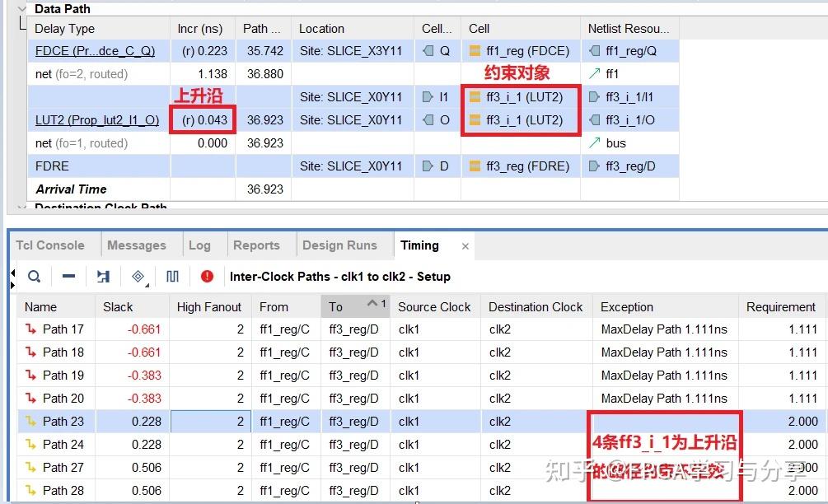Open search in the Timing toolbar
Viewport: 828px width, 504px height.
coord(34,275)
